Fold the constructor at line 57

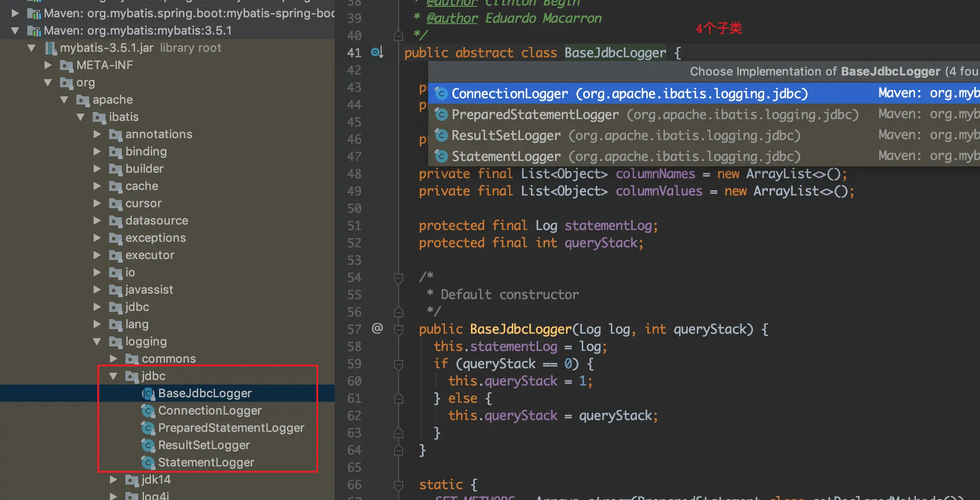[399, 330]
